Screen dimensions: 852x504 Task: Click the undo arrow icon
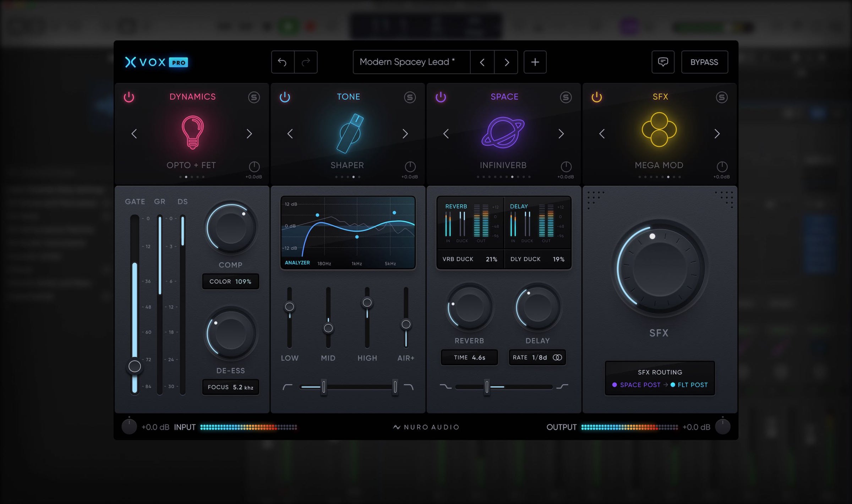(x=283, y=62)
